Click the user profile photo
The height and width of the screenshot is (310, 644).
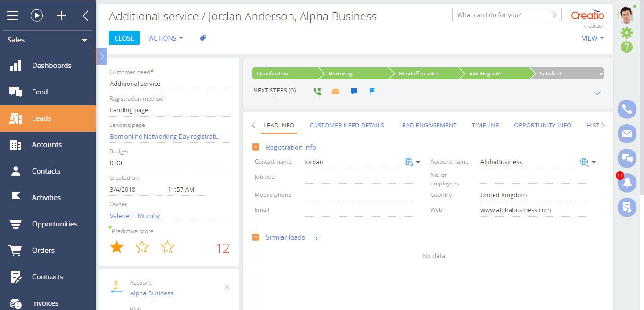point(627,15)
